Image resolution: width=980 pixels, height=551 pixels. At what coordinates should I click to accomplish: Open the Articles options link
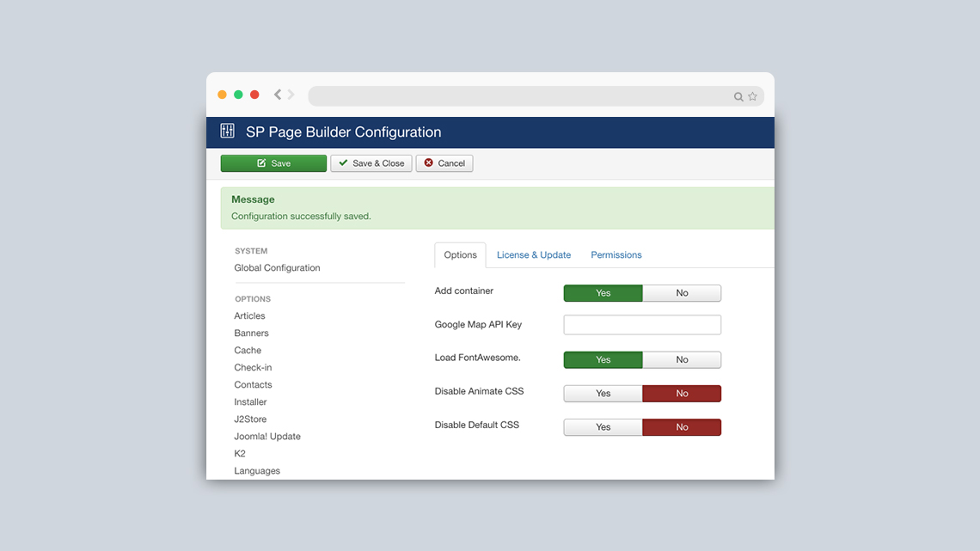point(249,316)
